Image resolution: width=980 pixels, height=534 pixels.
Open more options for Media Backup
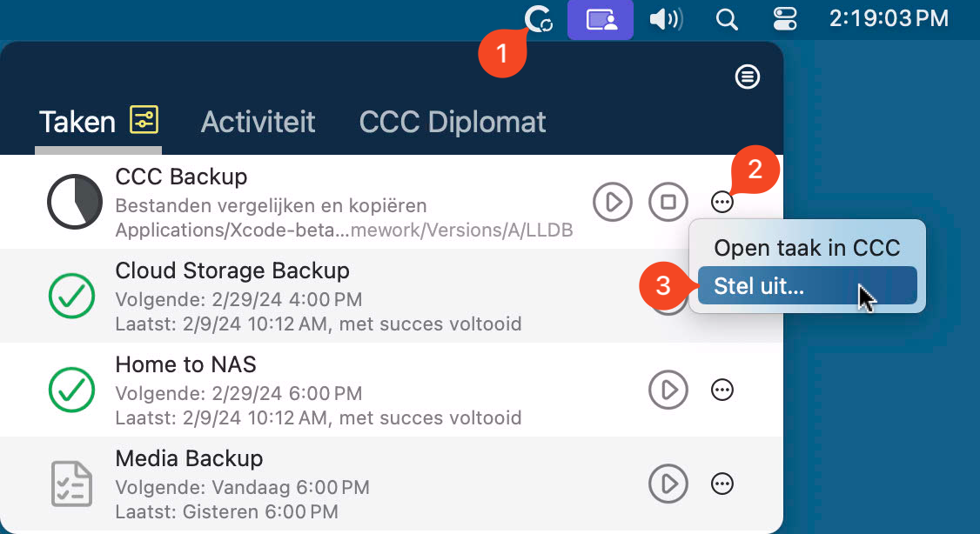coord(722,484)
